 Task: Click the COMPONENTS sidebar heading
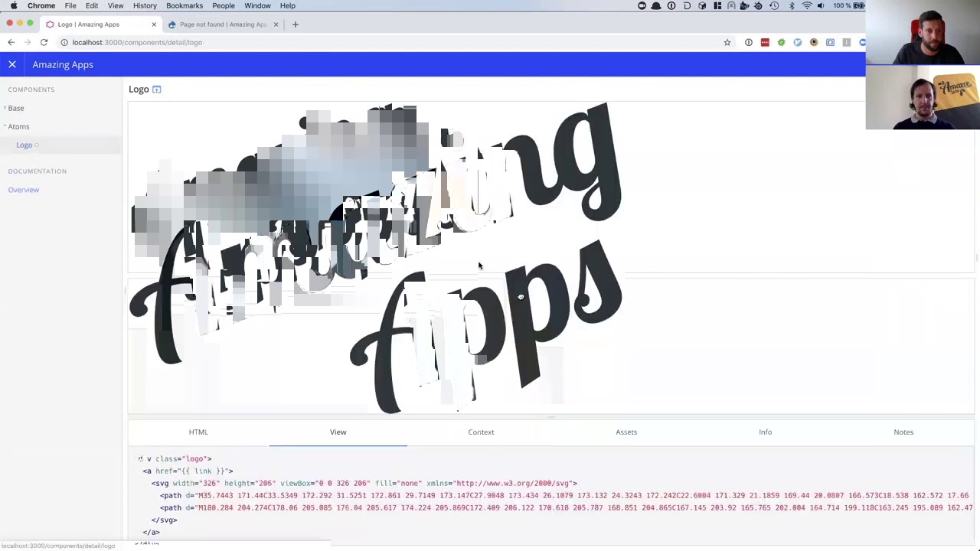click(31, 90)
